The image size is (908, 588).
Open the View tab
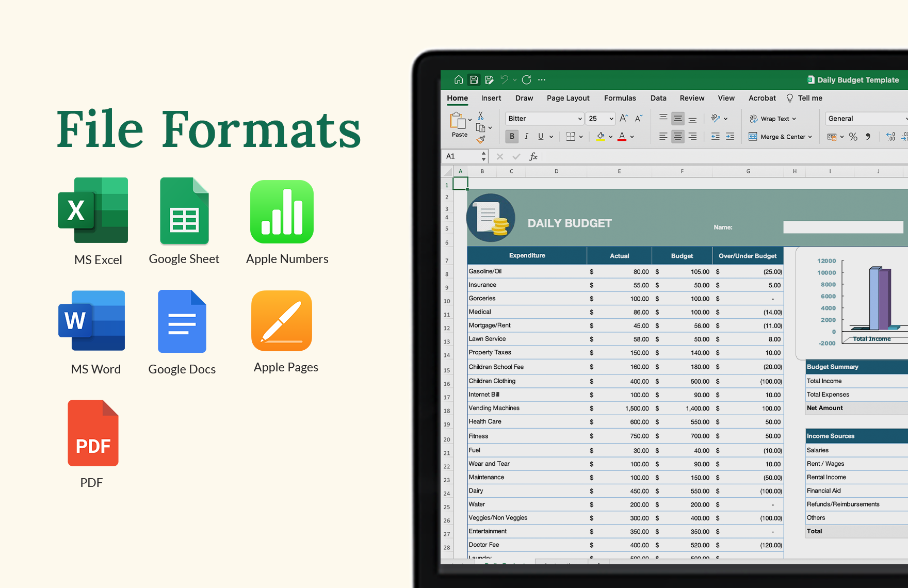[726, 98]
